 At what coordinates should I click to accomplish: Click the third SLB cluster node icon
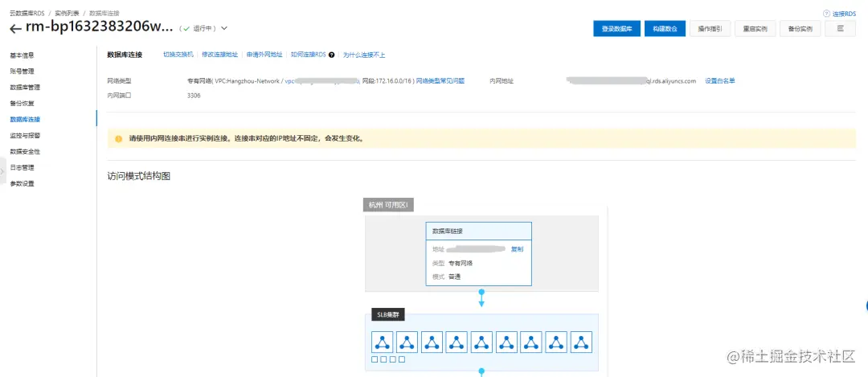[x=432, y=342]
